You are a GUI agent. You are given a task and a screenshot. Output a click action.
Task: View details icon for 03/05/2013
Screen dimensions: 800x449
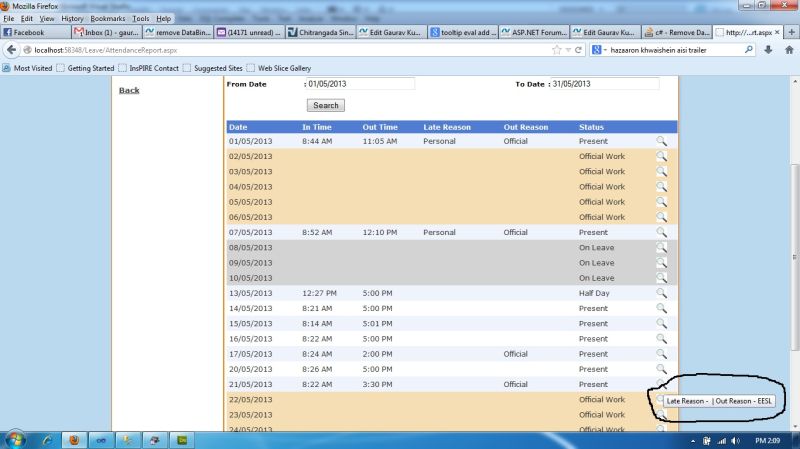[661, 171]
